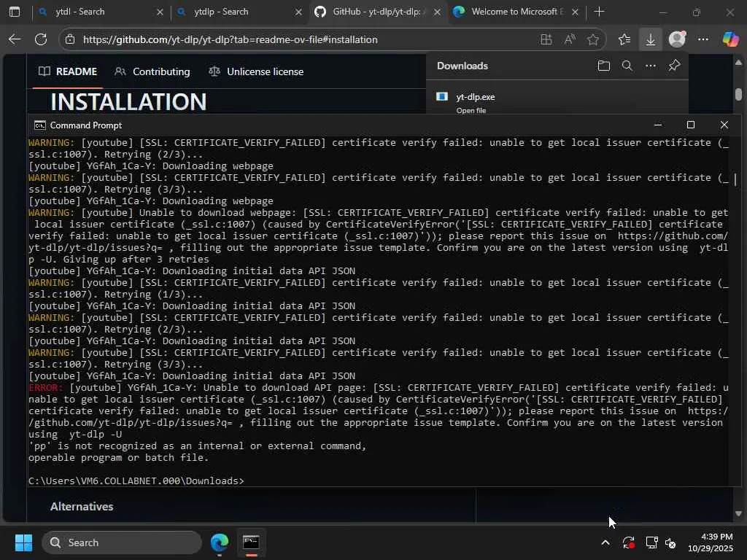Click the INSTALLATION heading in the README
Viewport: 747px width, 560px height.
(128, 101)
